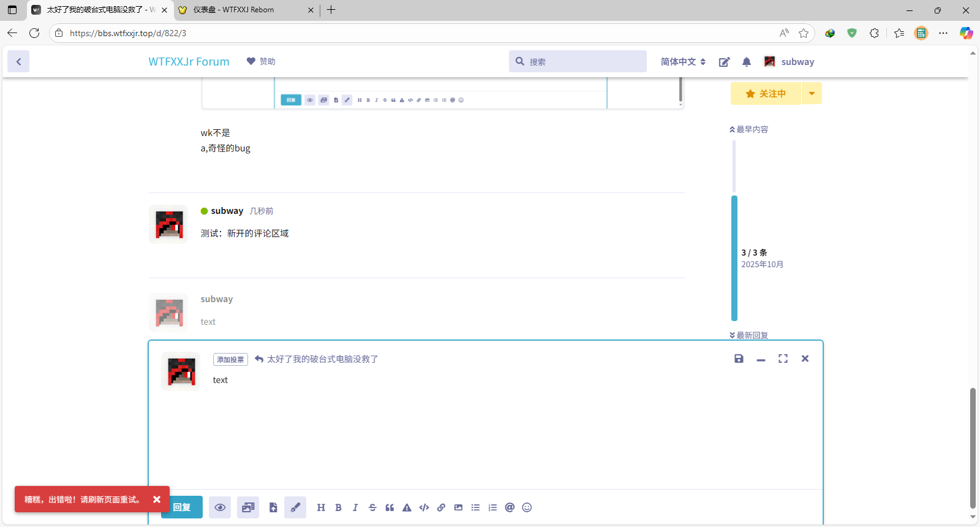The image size is (980, 527).
Task: Open notifications using the bell icon
Action: click(x=746, y=62)
